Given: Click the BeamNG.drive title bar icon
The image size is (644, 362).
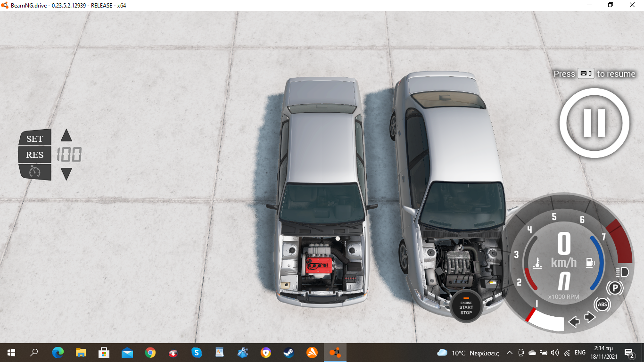Looking at the screenshot, I should (5, 5).
